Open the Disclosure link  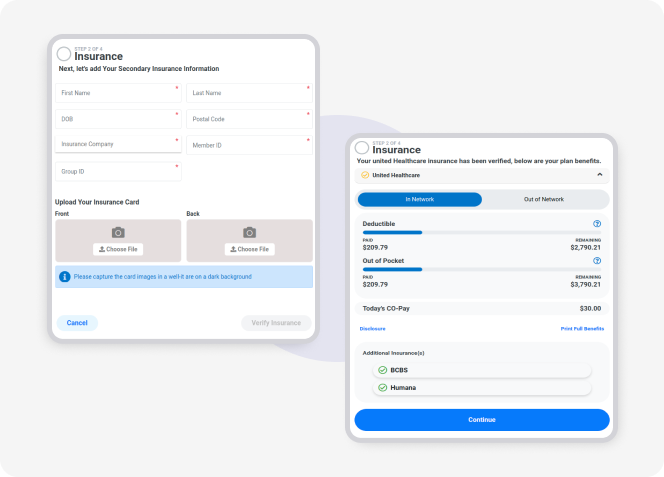372,328
